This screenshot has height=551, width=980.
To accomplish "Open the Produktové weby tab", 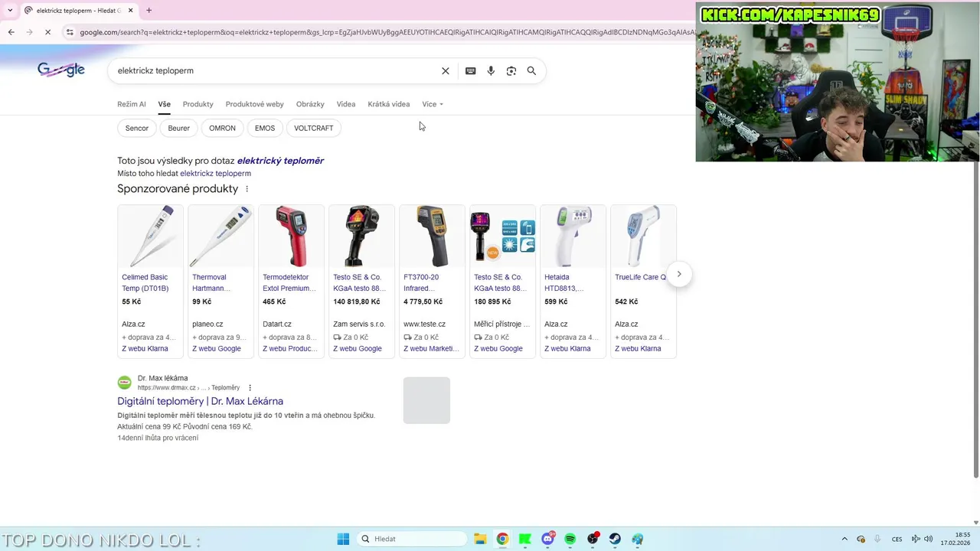I will tap(255, 104).
